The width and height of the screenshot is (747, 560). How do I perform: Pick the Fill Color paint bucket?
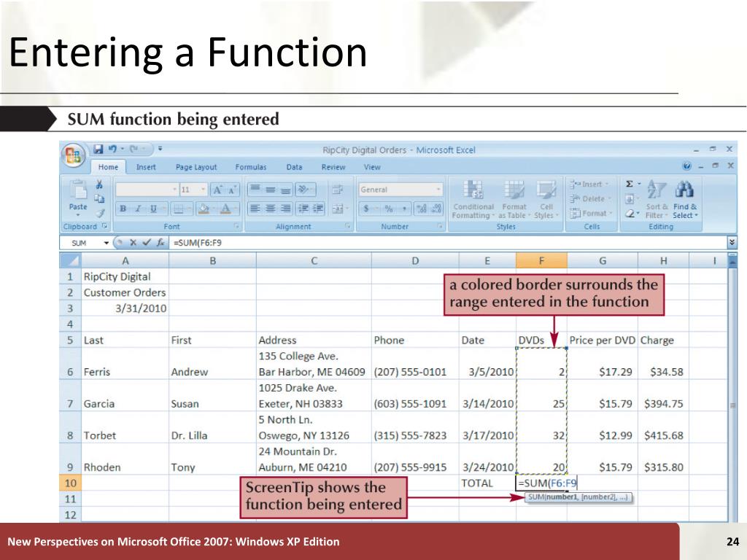coord(203,209)
